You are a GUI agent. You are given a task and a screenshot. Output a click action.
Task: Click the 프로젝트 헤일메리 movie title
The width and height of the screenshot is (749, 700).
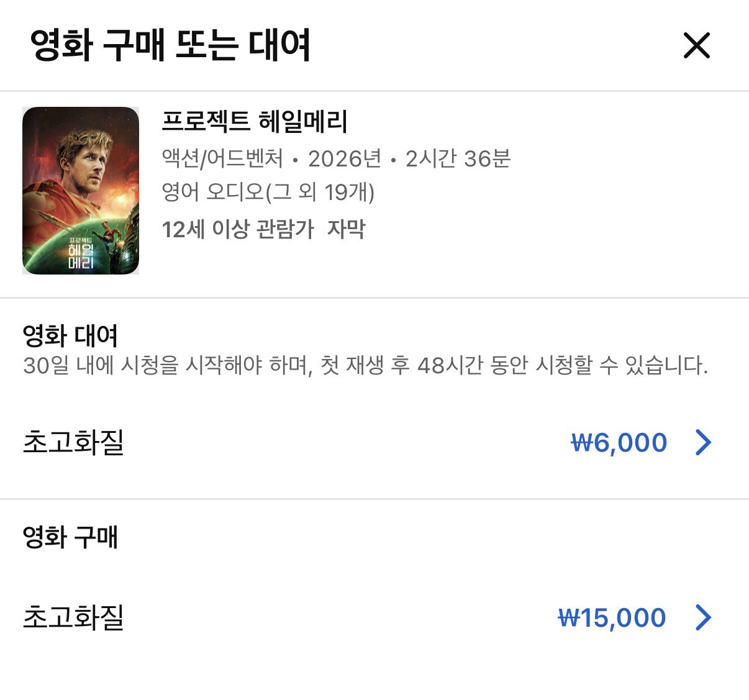(x=255, y=121)
